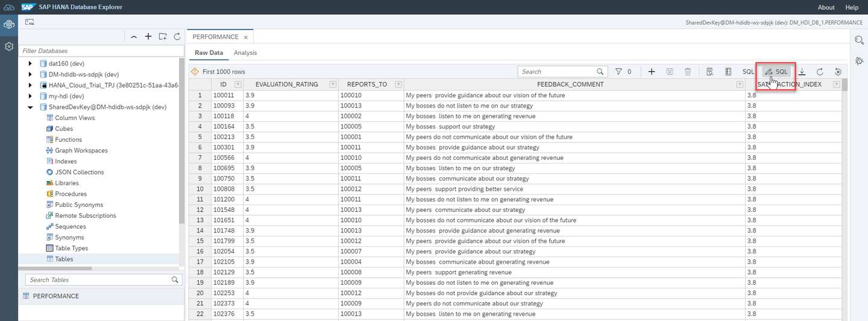Click the view details document-magnifier icon
Viewport: 868px width, 321px height.
pos(710,71)
